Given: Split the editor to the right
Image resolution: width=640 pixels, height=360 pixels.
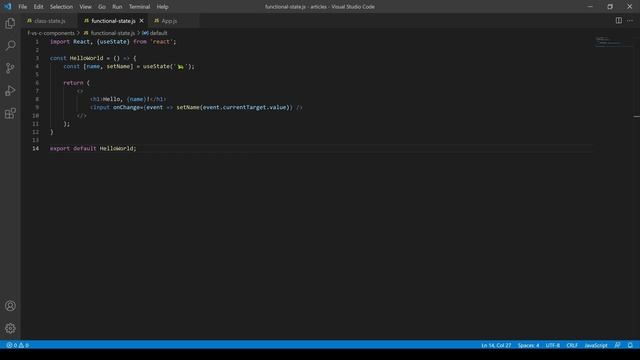Looking at the screenshot, I should [x=619, y=20].
